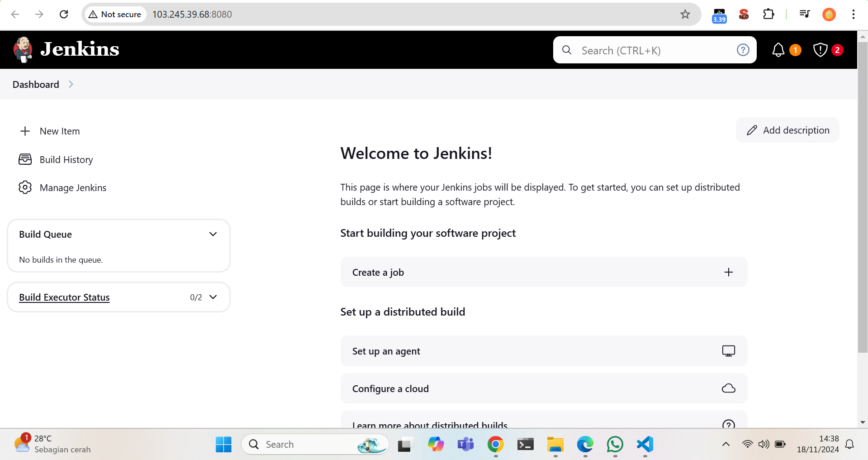The image size is (868, 460).
Task: Open the Chrome extensions puzzle icon
Action: (x=768, y=14)
